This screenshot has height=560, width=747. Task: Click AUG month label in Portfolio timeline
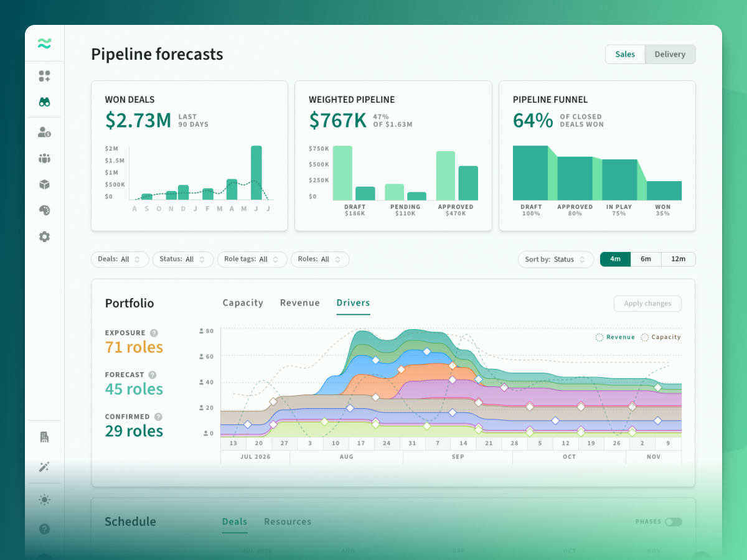click(x=347, y=457)
